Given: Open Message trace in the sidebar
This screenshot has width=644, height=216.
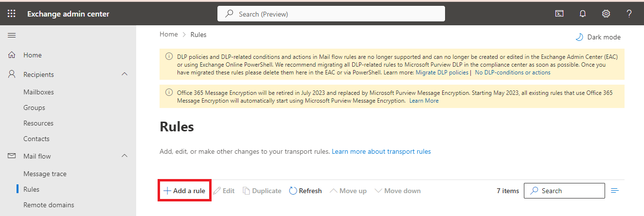Looking at the screenshot, I should pos(45,174).
